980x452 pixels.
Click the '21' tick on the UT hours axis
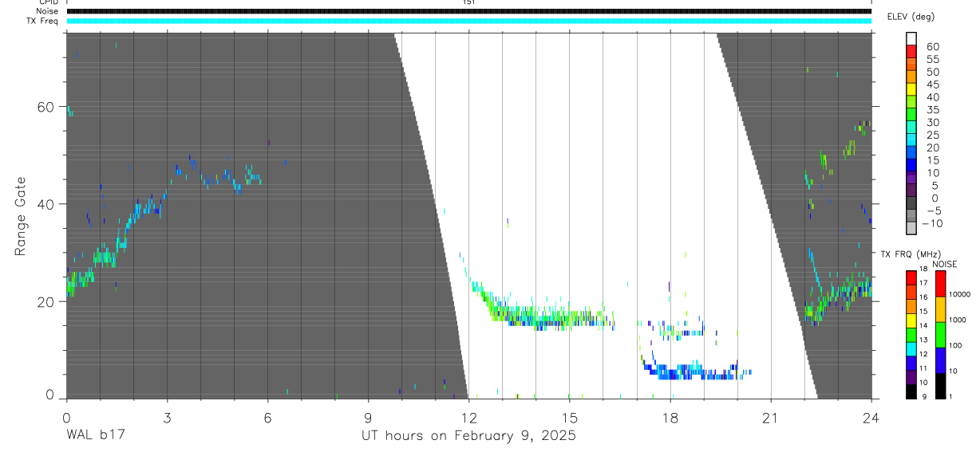[771, 417]
